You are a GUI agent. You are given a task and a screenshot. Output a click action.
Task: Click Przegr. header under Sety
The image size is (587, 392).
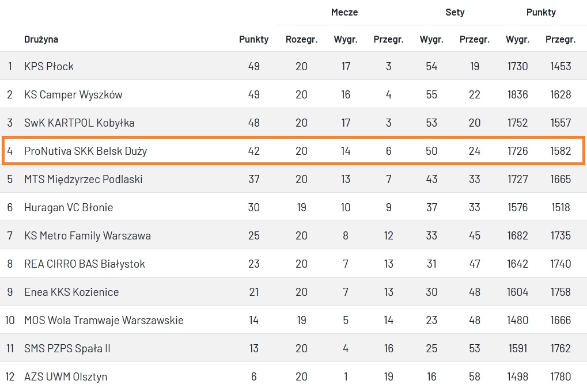[x=474, y=40]
